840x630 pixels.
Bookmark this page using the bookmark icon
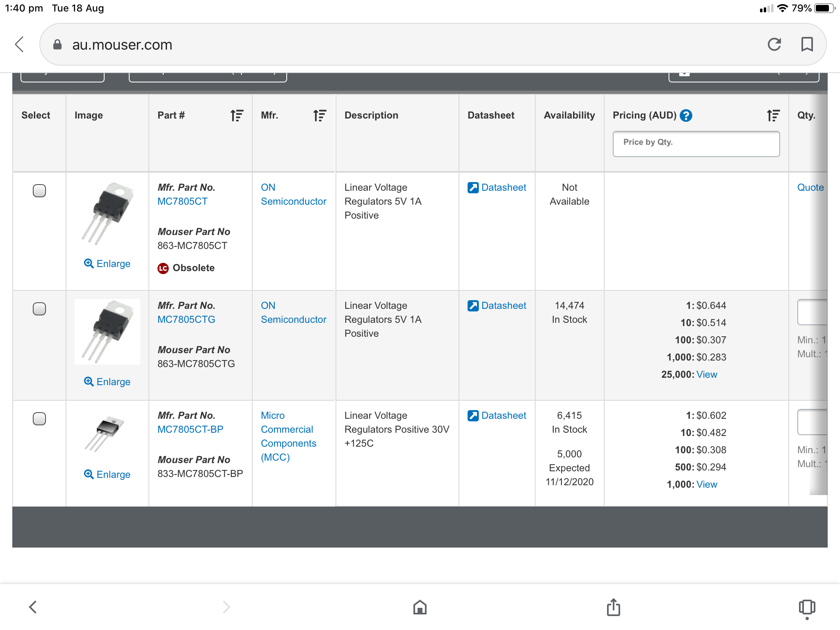pyautogui.click(x=807, y=44)
